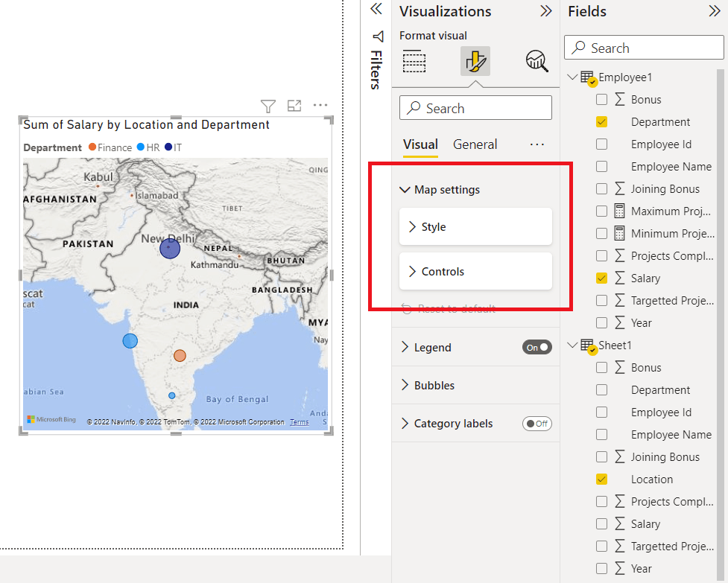Select the Format visual paintbrush icon

pos(475,61)
